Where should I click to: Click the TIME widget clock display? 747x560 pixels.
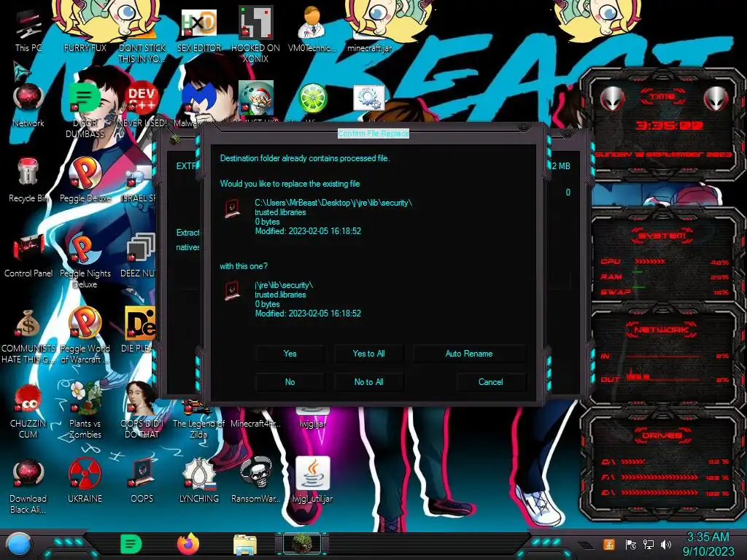click(x=669, y=125)
